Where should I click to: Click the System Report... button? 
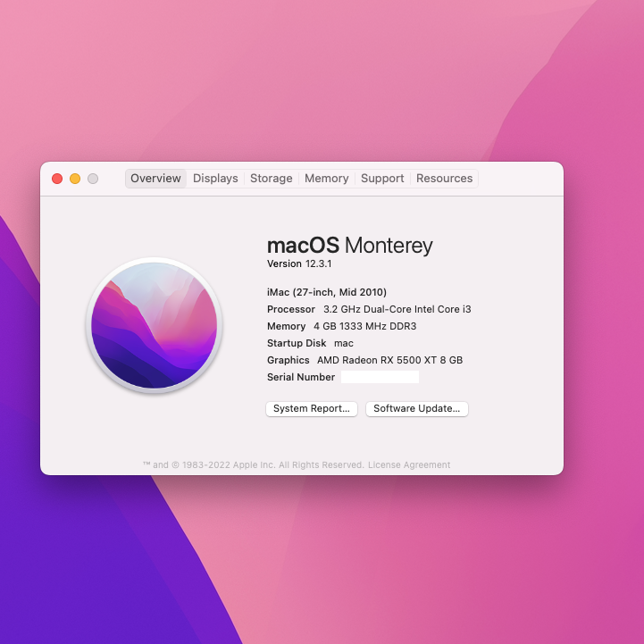(312, 409)
